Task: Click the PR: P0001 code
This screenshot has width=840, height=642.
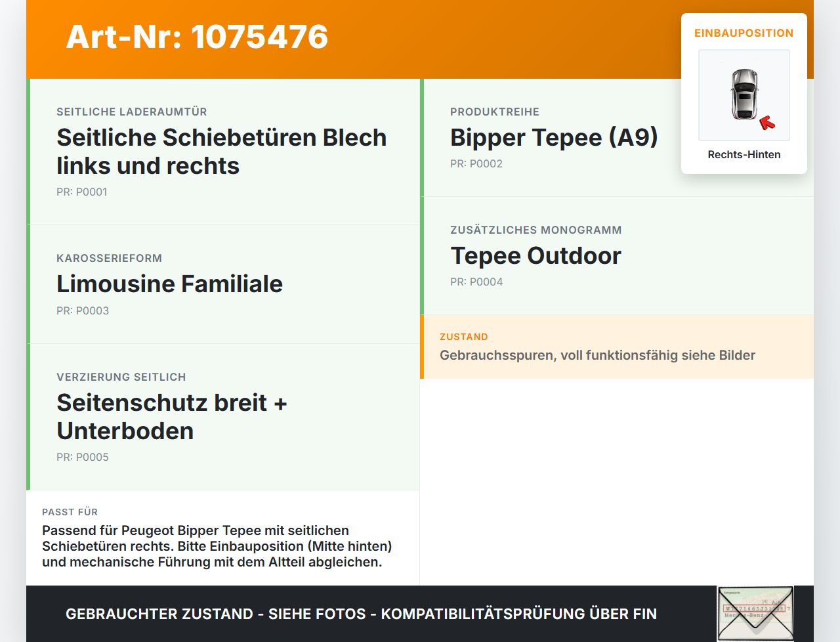Action: pyautogui.click(x=82, y=192)
